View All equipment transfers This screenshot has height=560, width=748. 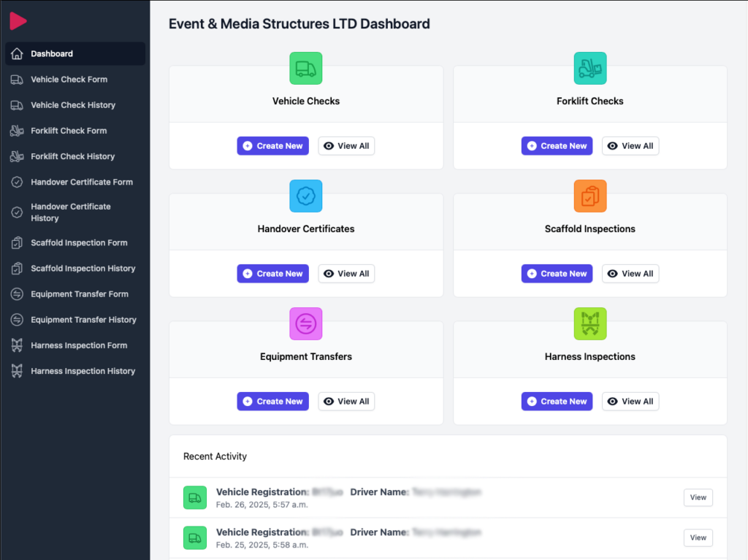click(x=346, y=402)
